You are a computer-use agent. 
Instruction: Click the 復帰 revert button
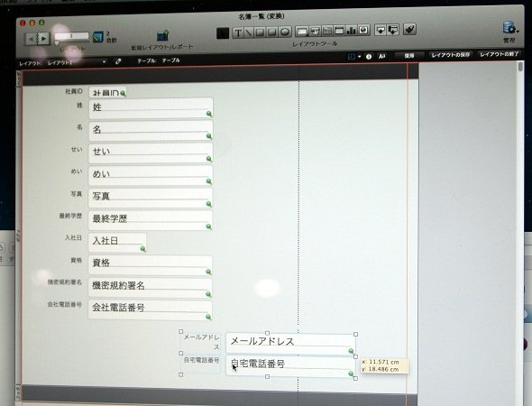(x=409, y=56)
